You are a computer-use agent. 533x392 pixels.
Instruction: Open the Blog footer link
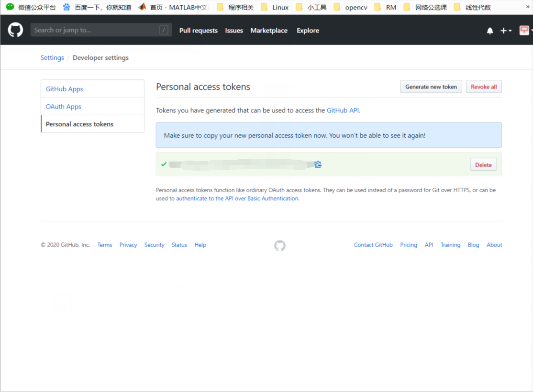(x=474, y=245)
